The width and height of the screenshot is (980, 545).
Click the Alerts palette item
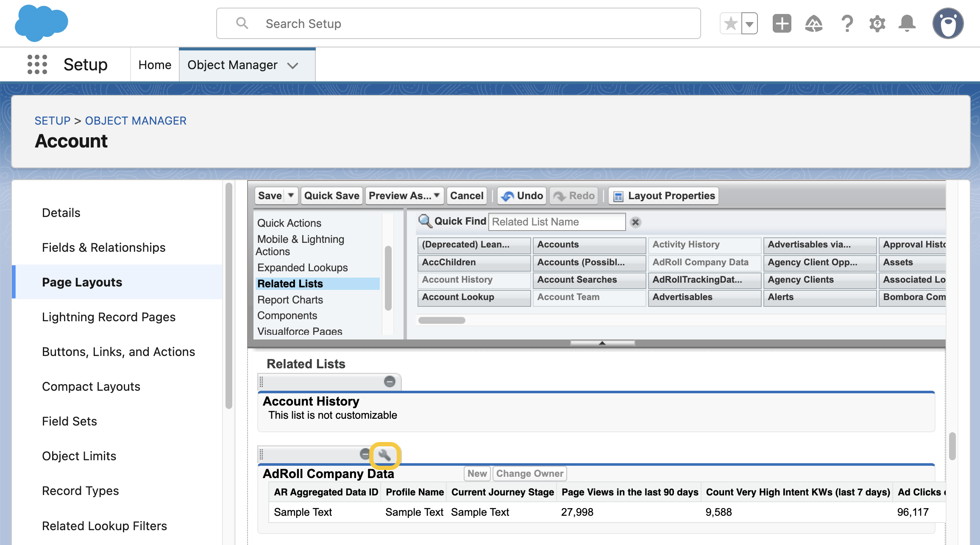tap(820, 298)
